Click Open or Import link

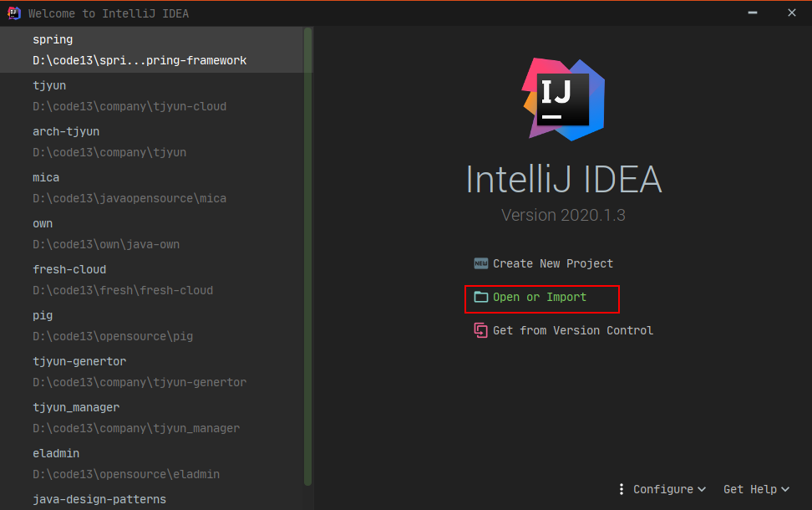point(540,297)
